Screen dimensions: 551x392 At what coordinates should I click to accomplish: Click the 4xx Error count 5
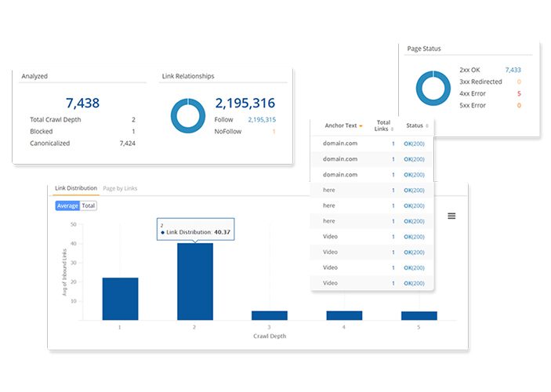tap(518, 93)
